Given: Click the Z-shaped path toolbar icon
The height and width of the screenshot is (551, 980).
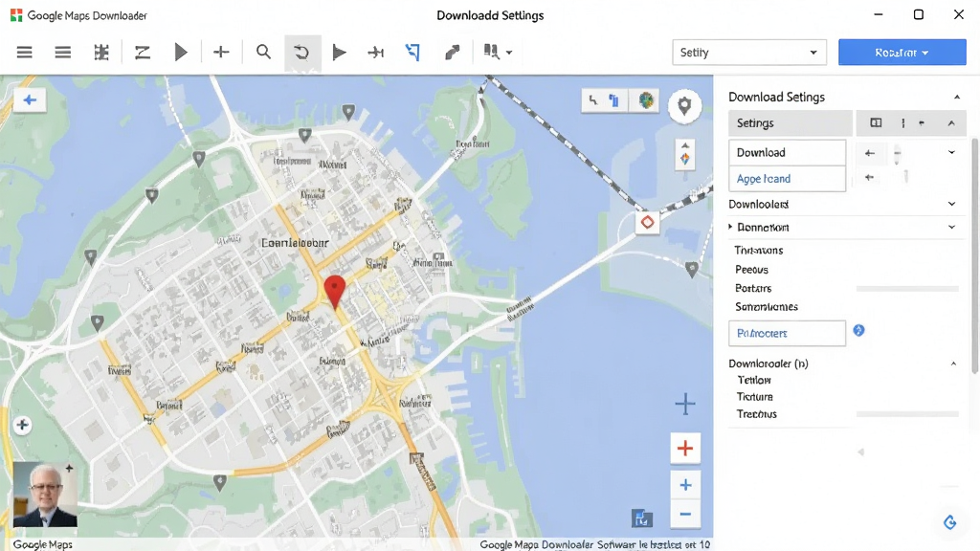Looking at the screenshot, I should pos(143,52).
